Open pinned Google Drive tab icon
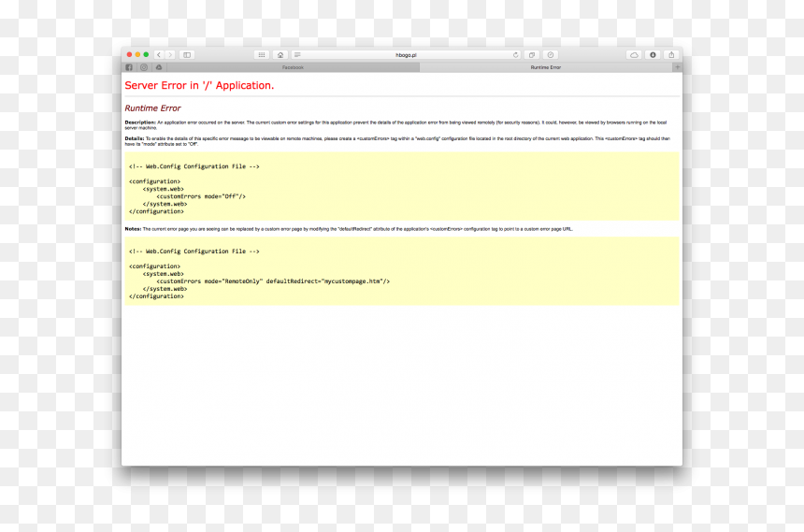This screenshot has width=804, height=532. click(x=159, y=67)
